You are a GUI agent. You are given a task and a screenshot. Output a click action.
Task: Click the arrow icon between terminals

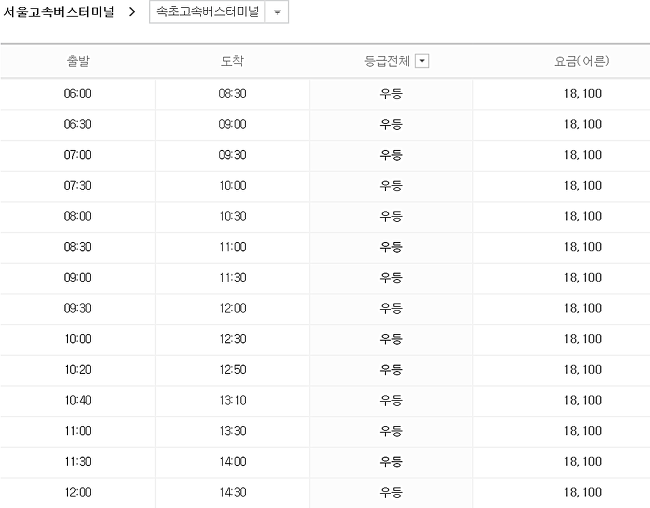(x=132, y=12)
